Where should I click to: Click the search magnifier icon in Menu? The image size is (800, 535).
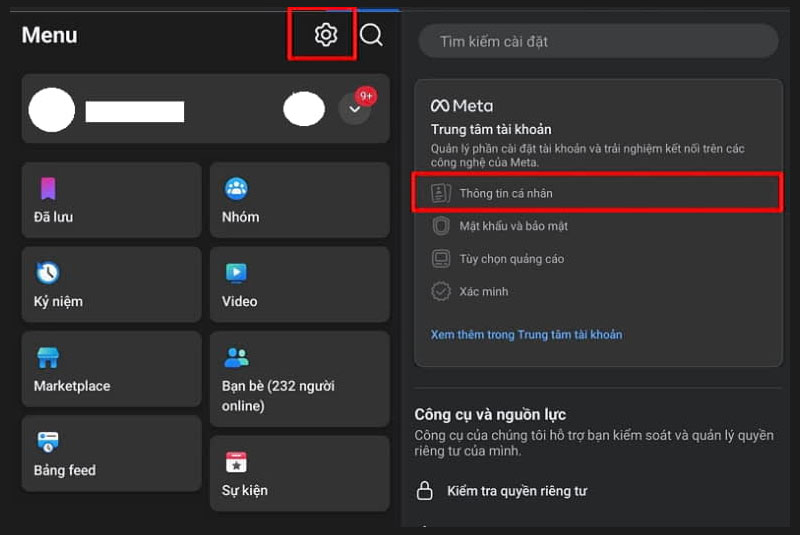tap(371, 35)
